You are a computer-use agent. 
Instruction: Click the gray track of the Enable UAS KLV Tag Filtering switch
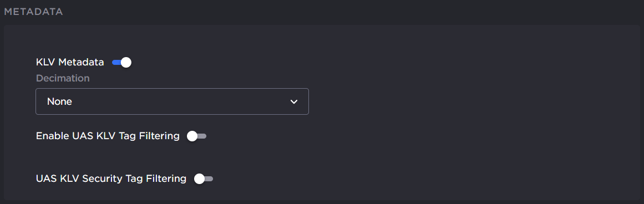202,136
